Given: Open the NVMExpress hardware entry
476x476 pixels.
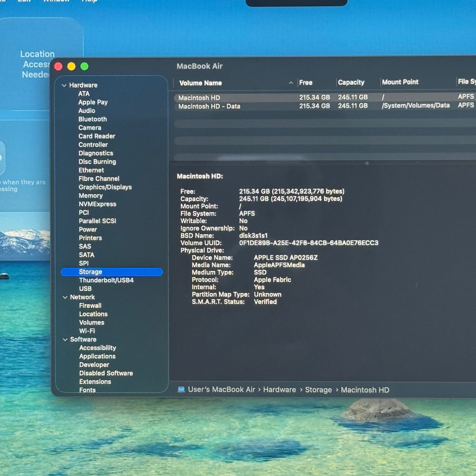Looking at the screenshot, I should (x=97, y=204).
